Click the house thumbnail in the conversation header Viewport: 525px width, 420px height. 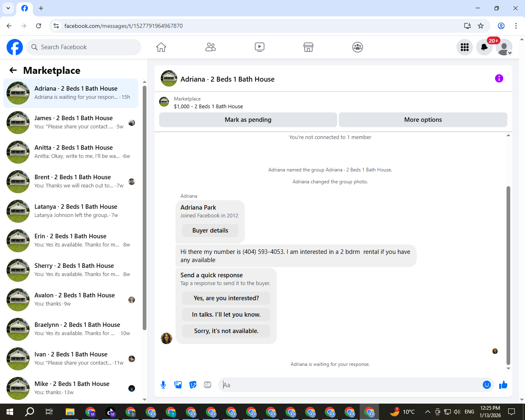(x=169, y=78)
